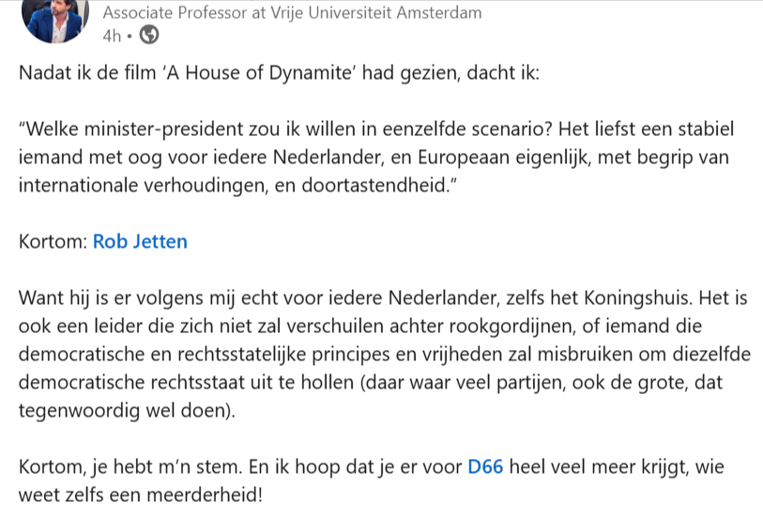The width and height of the screenshot is (763, 532).
Task: Click the word 'Kortom:' before Rob Jetten
Action: 52,241
